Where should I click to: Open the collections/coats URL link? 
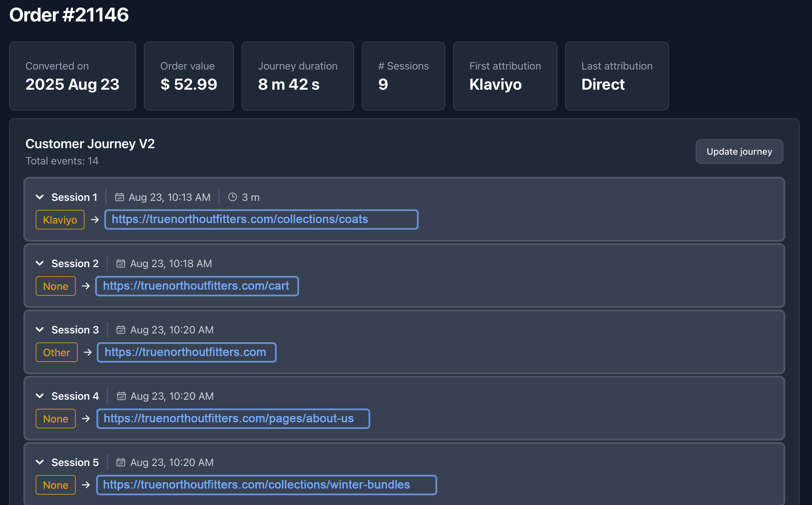click(x=240, y=219)
